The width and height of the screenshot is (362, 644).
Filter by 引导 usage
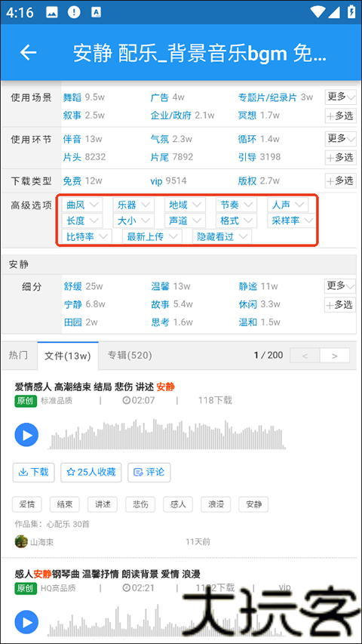247,157
